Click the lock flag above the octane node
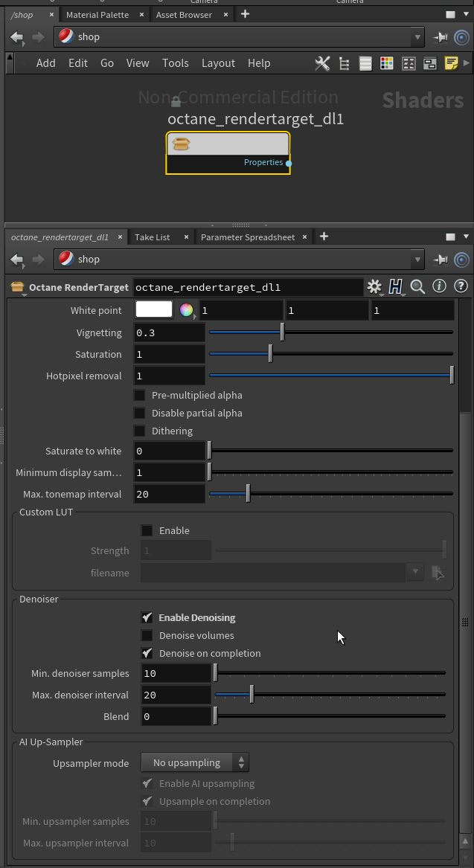The height and width of the screenshot is (868, 474). pyautogui.click(x=176, y=102)
